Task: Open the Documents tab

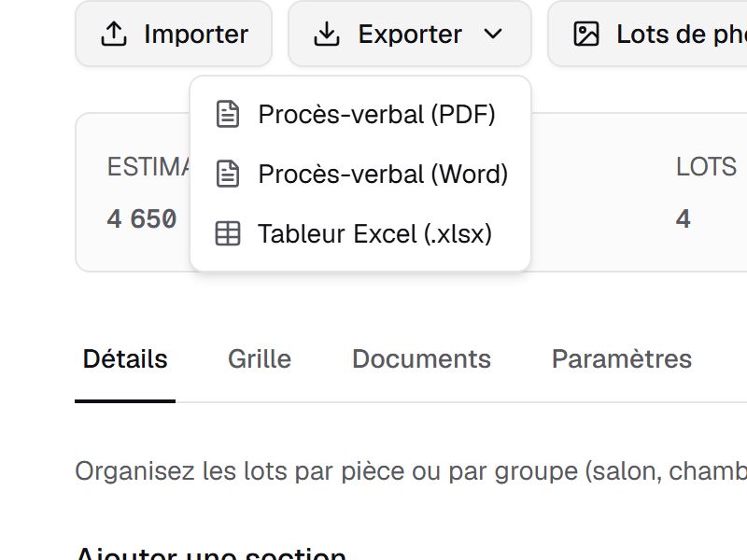Action: click(x=422, y=359)
